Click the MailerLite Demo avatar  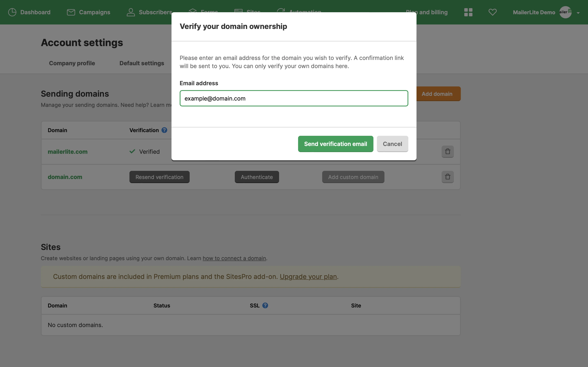coord(565,12)
